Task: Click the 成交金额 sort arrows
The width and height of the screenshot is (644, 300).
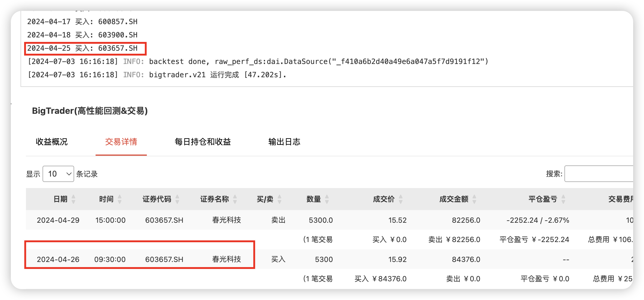Action: pos(474,199)
